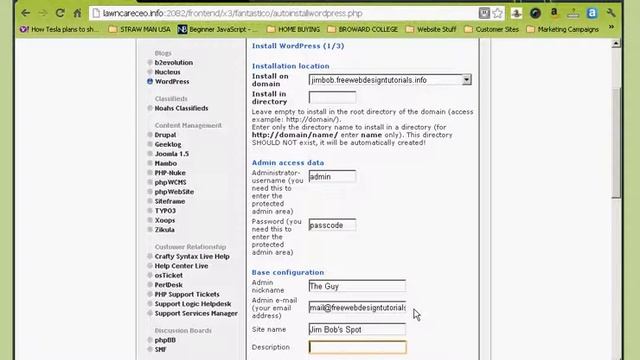
Task: Click the Administrator-username field containing admin
Action: [332, 176]
